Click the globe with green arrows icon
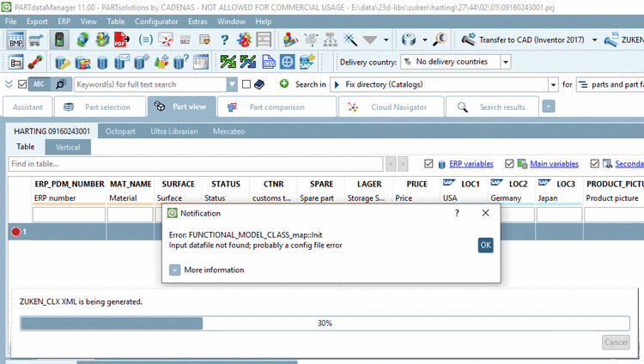This screenshot has width=644, height=364. (x=82, y=39)
